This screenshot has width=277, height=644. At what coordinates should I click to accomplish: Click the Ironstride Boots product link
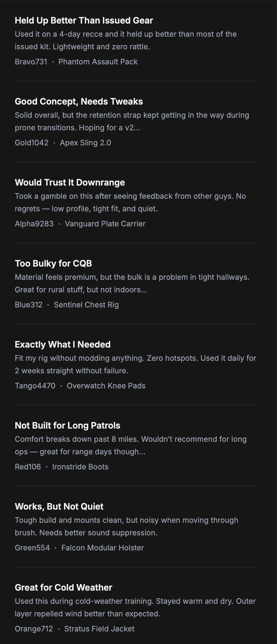[x=80, y=467]
